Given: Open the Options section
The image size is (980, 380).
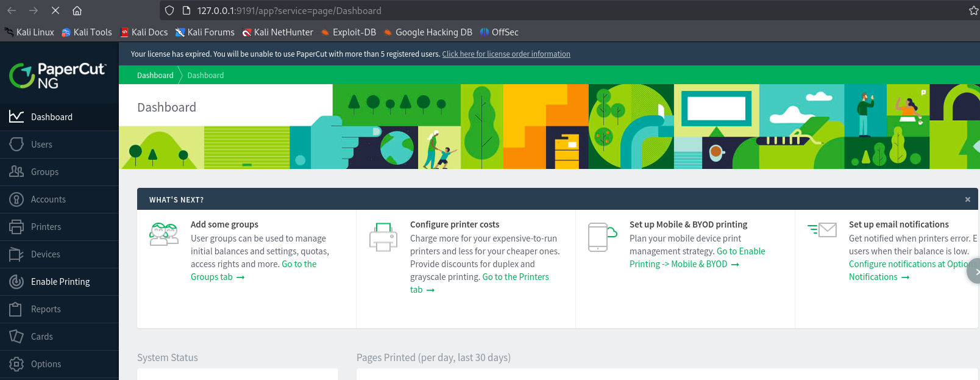Looking at the screenshot, I should (59, 364).
